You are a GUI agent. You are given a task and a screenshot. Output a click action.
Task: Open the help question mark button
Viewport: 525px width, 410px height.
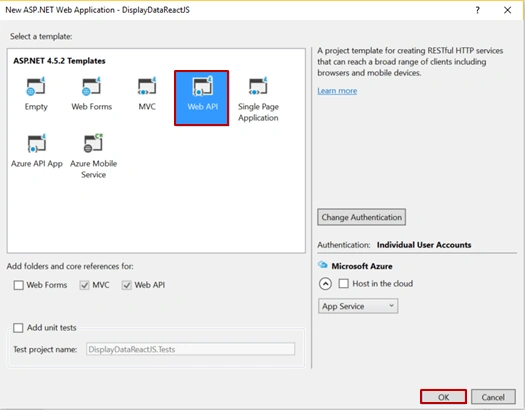477,10
